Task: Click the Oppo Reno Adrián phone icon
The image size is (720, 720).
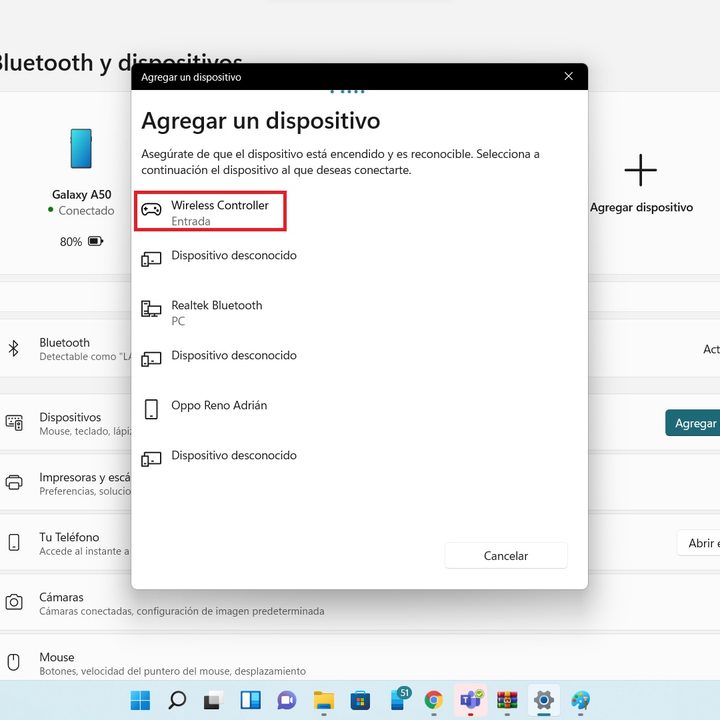Action: point(151,409)
